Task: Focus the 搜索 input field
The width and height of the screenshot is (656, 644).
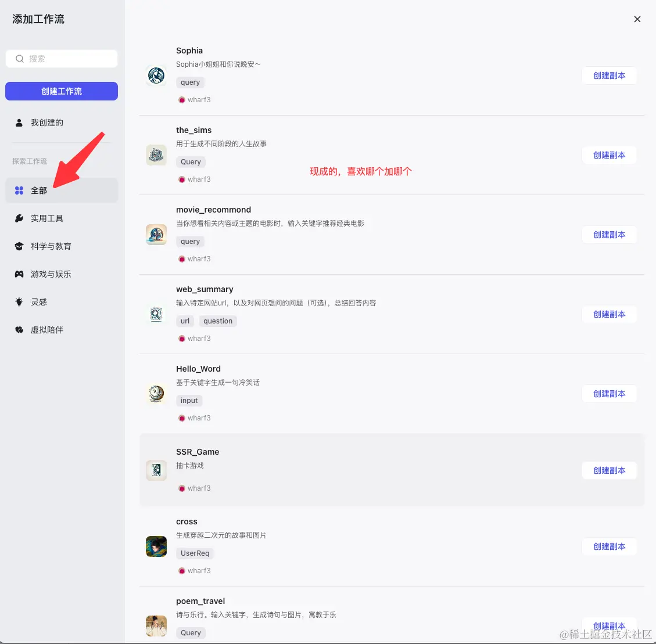Action: [x=62, y=59]
